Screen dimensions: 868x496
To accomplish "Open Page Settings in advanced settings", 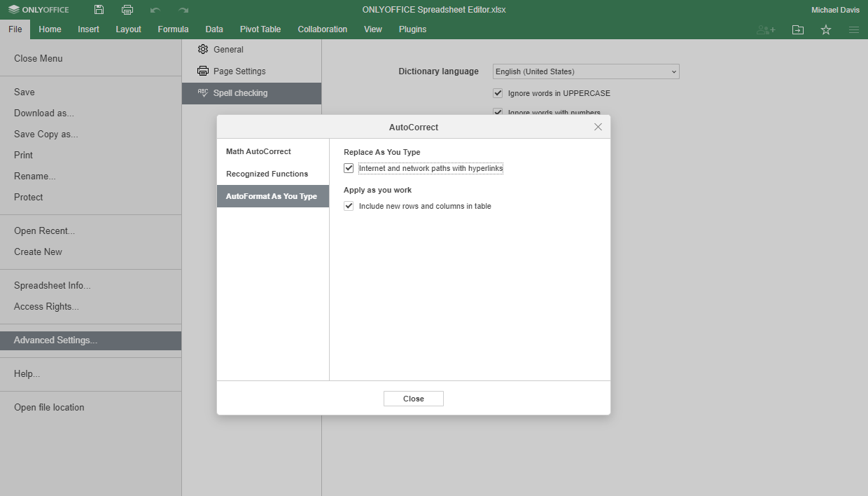I will 239,71.
